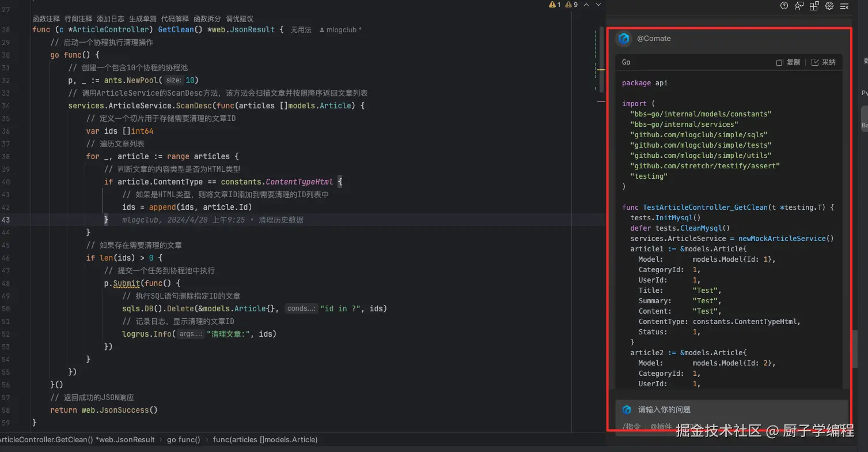This screenshot has width=868, height=452.
Task: Click the size: inlay hint in NewPool
Action: (x=174, y=80)
